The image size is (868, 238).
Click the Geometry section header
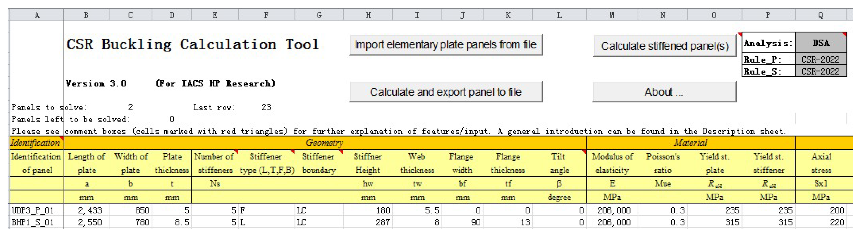pyautogui.click(x=324, y=143)
